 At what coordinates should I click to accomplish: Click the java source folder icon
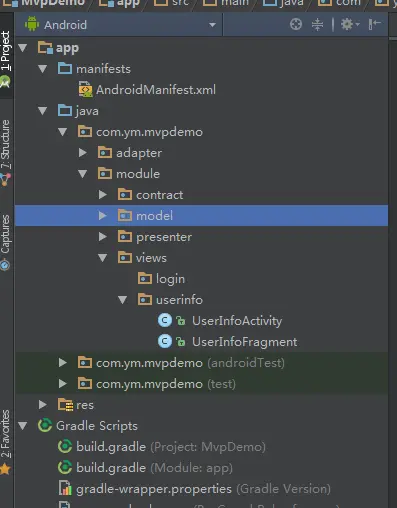65,110
